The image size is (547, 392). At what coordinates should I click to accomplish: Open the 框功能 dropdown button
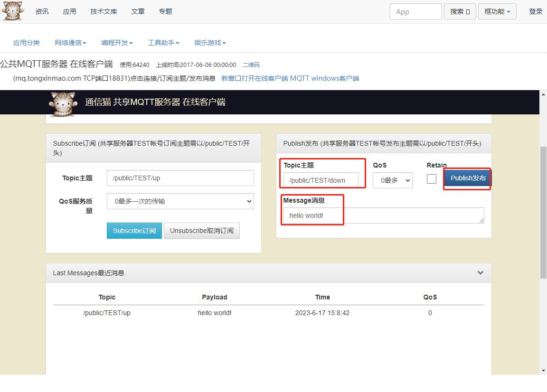[497, 11]
